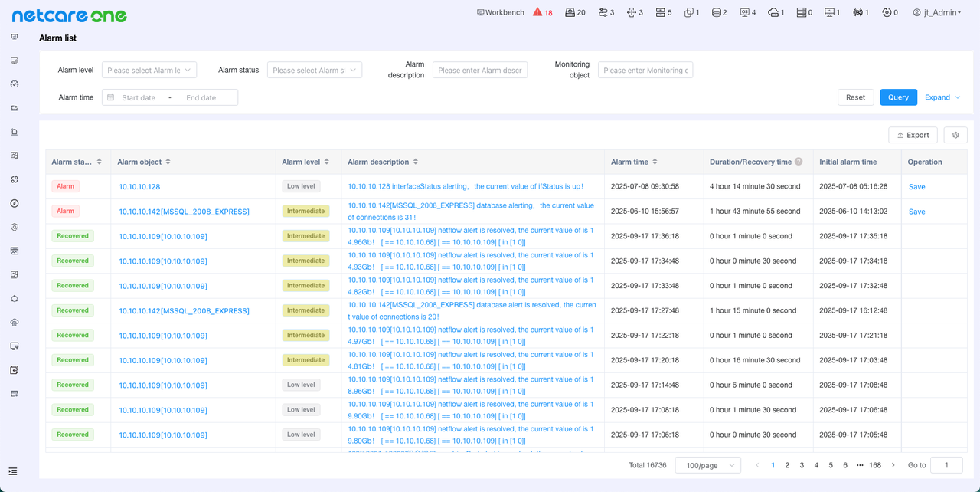Open the Alarm level dropdown filter
The image size is (980, 492).
149,70
